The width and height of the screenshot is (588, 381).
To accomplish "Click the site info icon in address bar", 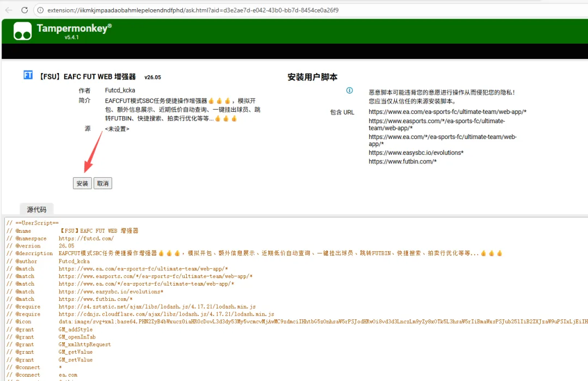I will tap(40, 10).
